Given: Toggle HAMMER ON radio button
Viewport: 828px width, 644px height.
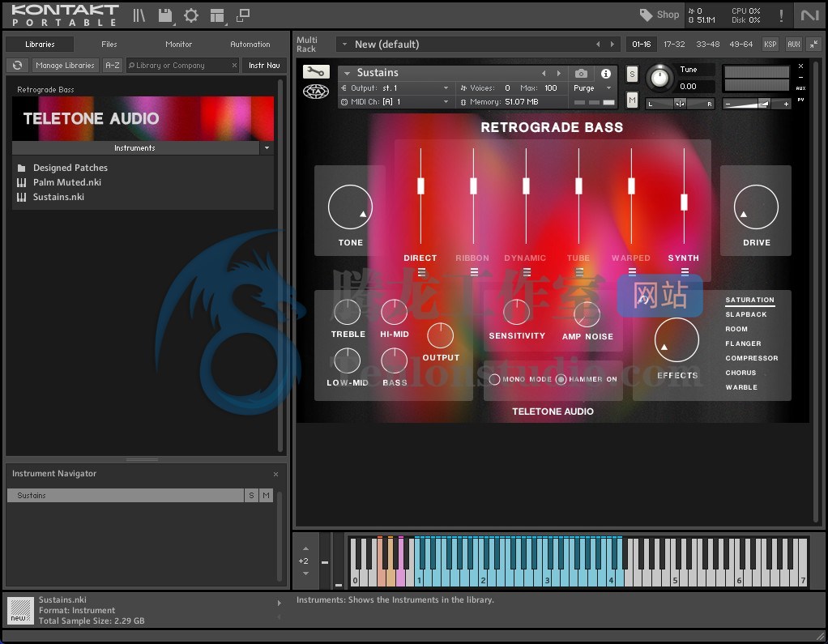Looking at the screenshot, I should click(x=561, y=379).
